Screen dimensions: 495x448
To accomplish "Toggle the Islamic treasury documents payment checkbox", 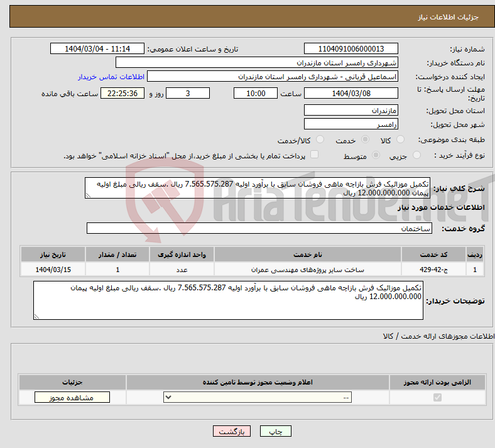I will point(315,155).
